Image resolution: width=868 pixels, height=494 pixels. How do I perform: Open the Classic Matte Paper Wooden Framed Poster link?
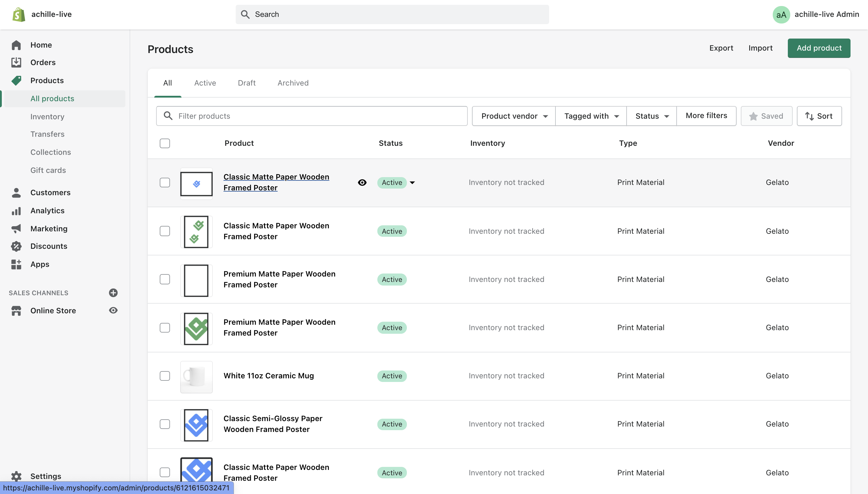(276, 182)
